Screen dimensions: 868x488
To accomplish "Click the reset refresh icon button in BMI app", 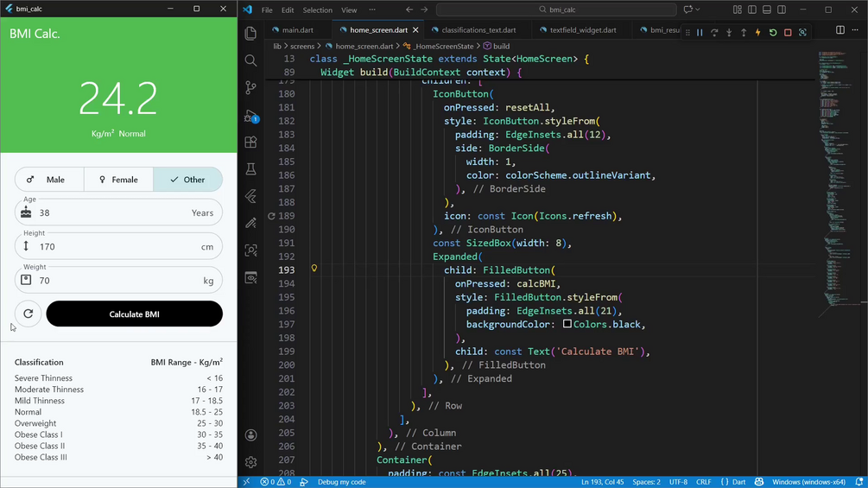I will pyautogui.click(x=29, y=314).
